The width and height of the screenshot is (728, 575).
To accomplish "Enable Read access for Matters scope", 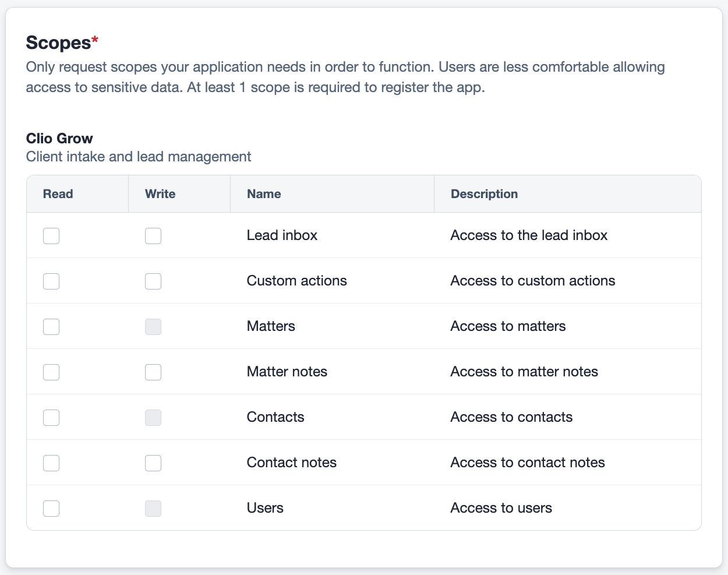I will coord(51,326).
